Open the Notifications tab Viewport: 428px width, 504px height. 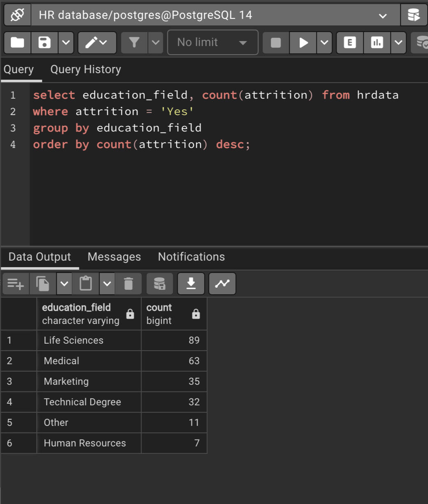[x=191, y=257]
